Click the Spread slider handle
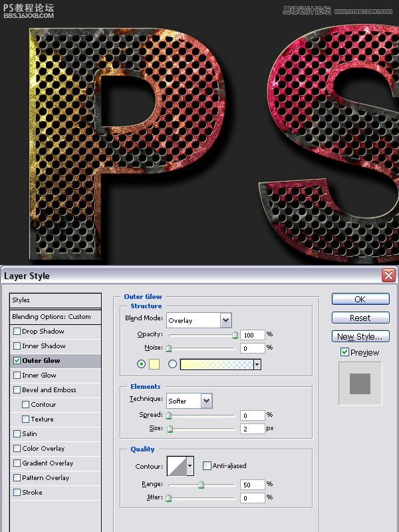This screenshot has width=399, height=532. click(168, 415)
